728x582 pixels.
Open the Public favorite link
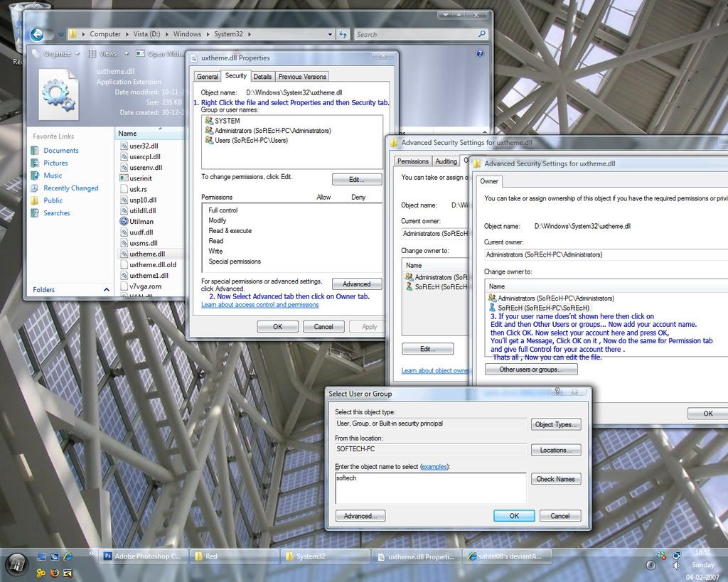pyautogui.click(x=53, y=200)
